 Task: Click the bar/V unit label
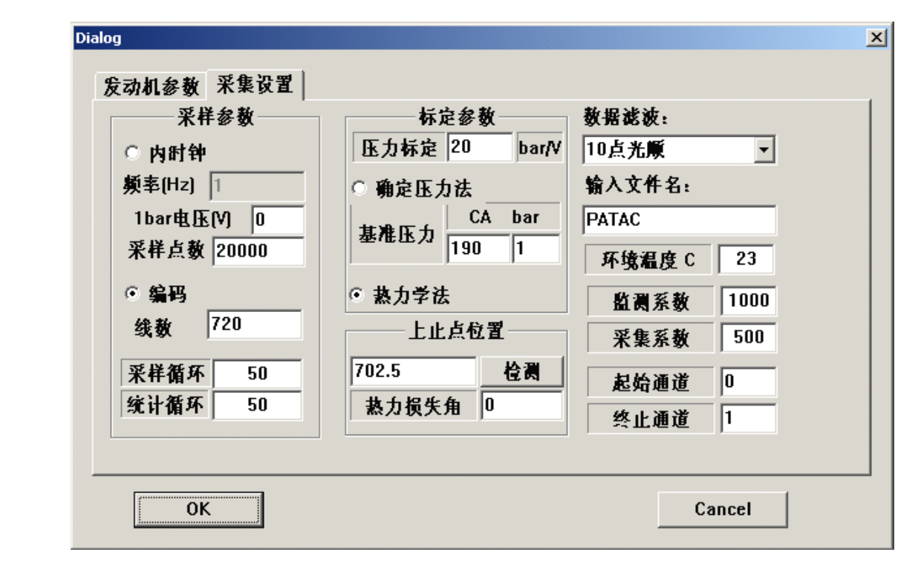tap(539, 147)
